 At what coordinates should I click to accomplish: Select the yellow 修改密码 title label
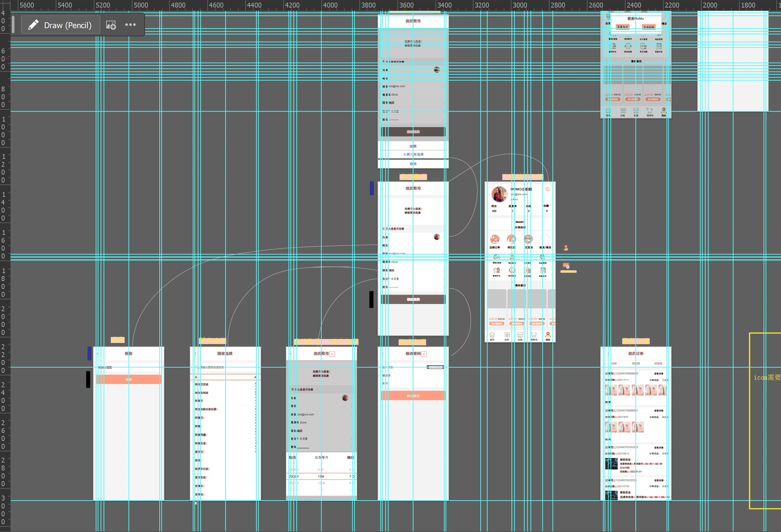(x=412, y=342)
